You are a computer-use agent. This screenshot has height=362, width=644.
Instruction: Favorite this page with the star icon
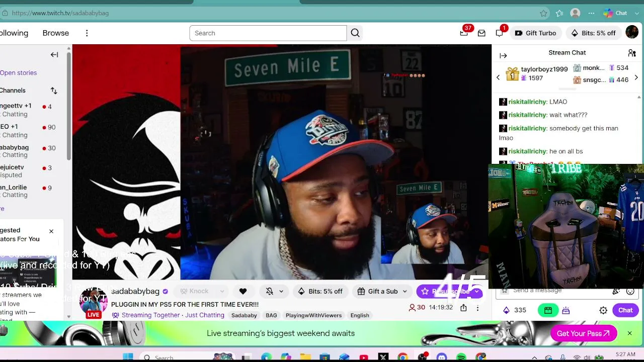543,13
